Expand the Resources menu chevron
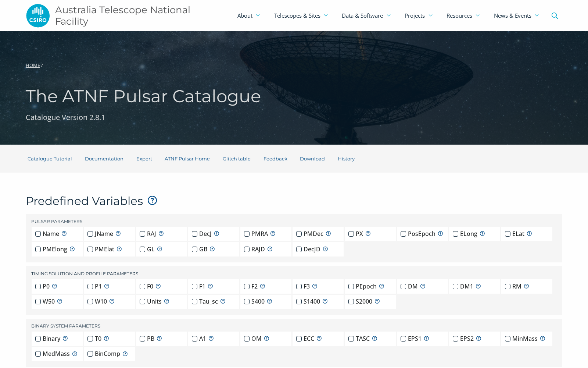 tap(478, 15)
